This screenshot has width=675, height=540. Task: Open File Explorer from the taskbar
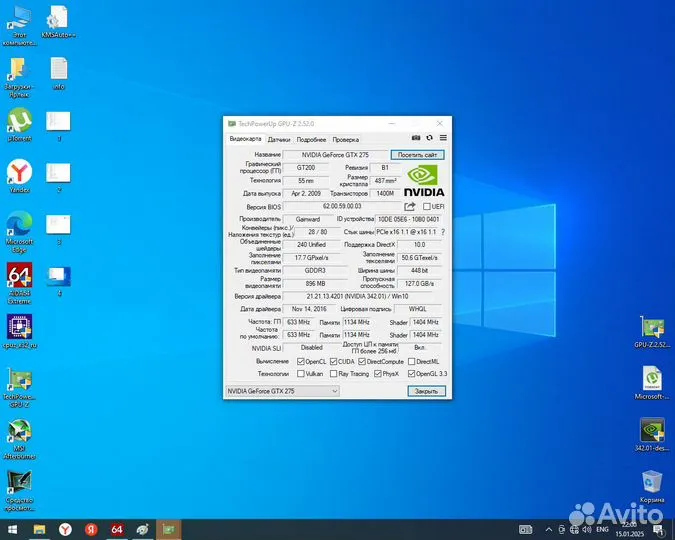pos(39,529)
